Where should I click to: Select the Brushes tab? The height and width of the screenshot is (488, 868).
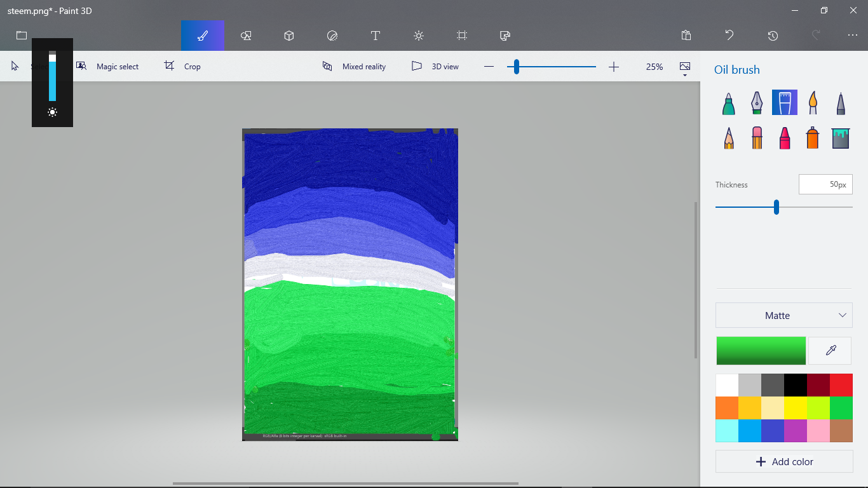203,36
